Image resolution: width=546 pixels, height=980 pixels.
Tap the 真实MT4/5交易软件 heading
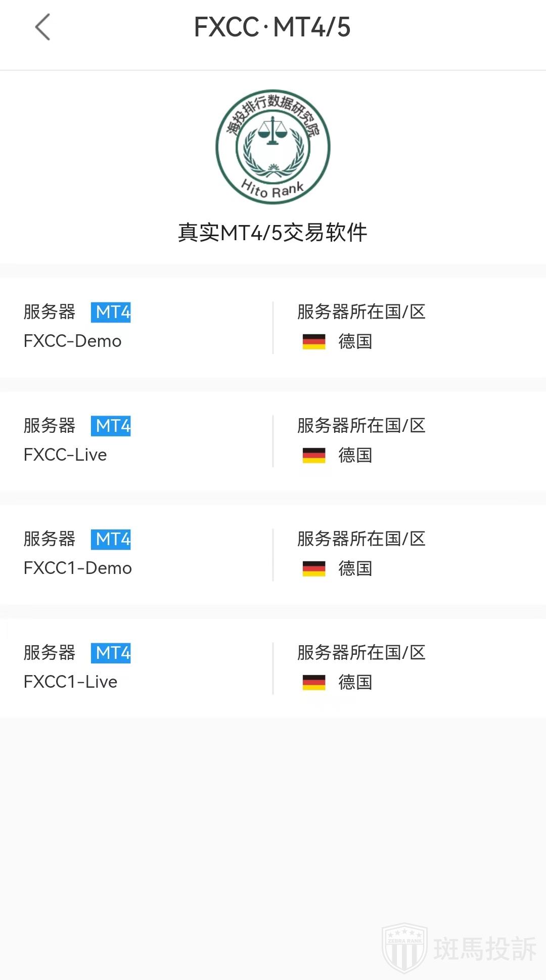pyautogui.click(x=272, y=233)
